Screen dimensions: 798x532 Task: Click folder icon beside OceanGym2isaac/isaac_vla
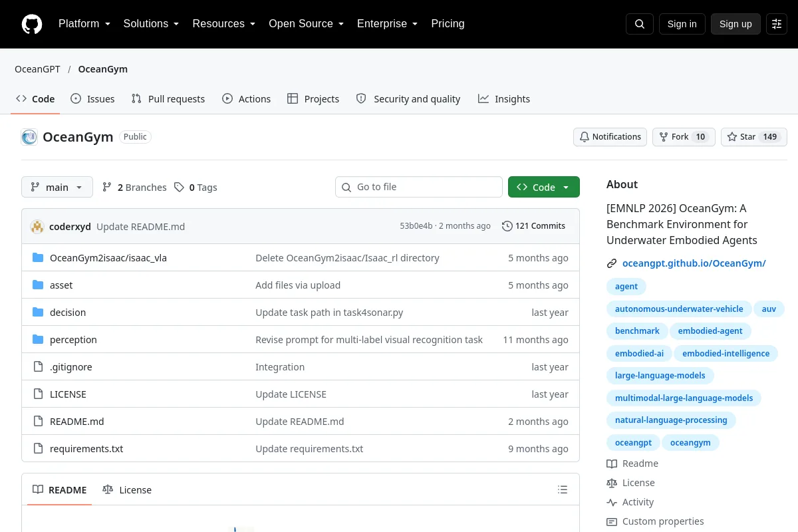coord(38,258)
